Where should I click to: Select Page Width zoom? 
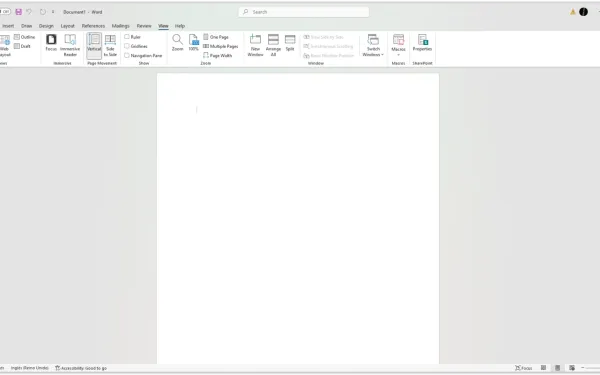click(x=217, y=55)
